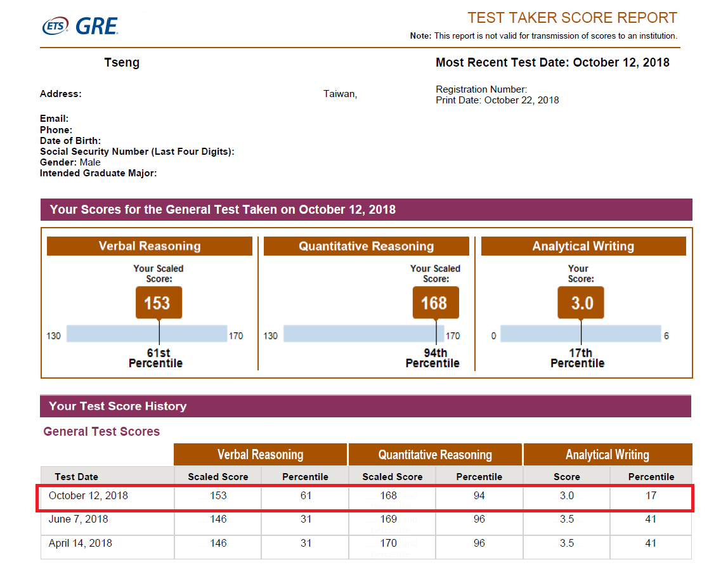Screen dimensions: 728x567
Task: Select the 61st Percentile text
Action: click(x=155, y=358)
